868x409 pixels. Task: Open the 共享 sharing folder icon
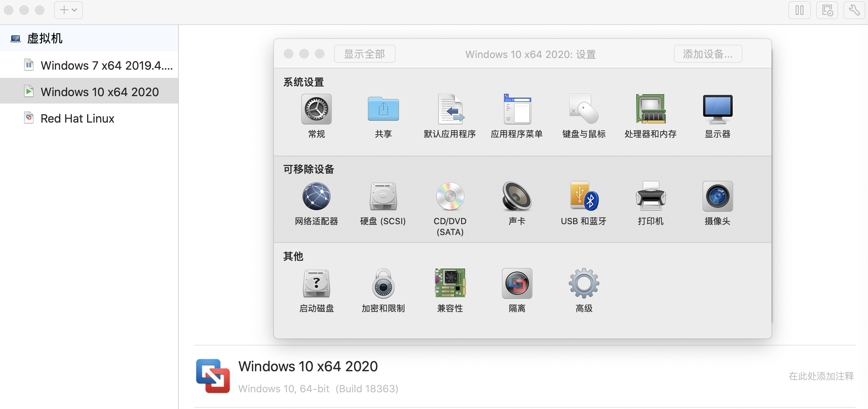pos(383,109)
